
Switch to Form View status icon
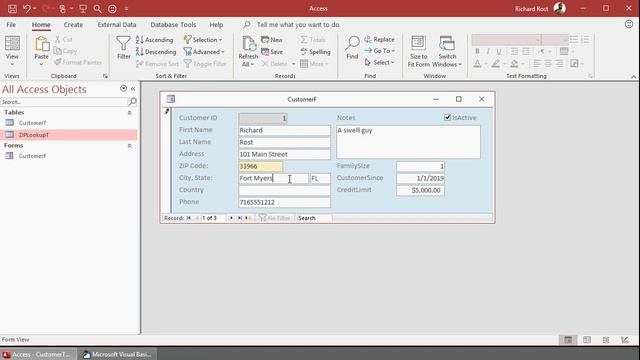coord(568,340)
